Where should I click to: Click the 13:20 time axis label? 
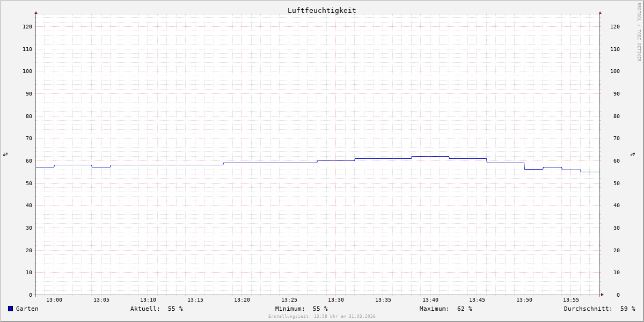242,300
